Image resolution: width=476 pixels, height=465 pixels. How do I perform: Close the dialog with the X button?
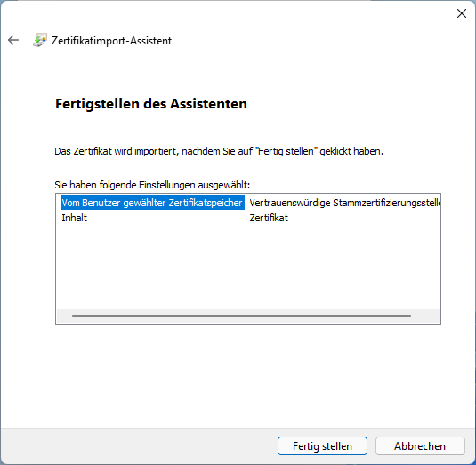pos(462,13)
